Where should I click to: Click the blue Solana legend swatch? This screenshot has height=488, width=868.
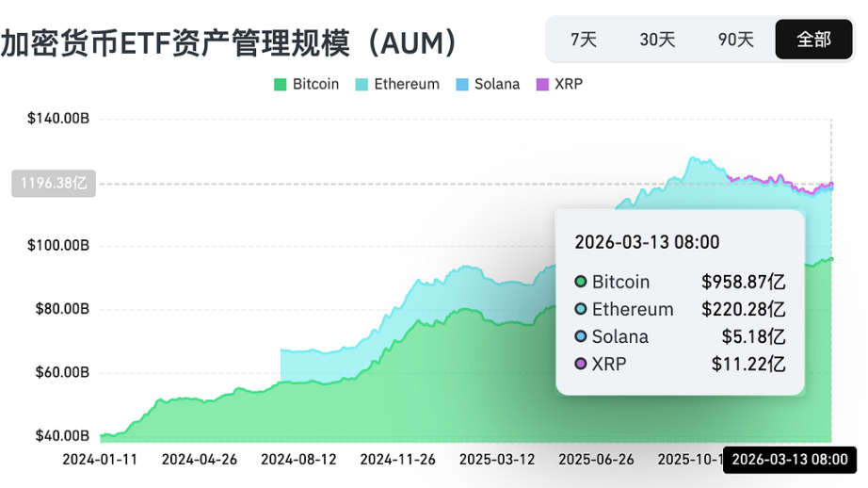point(461,85)
